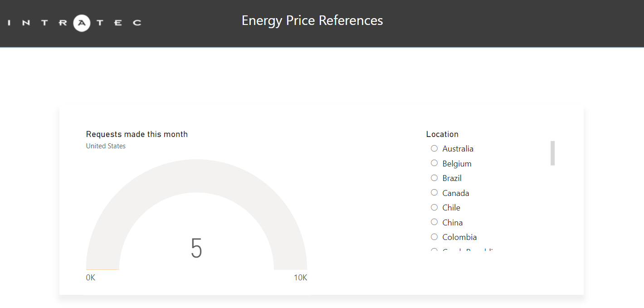This screenshot has width=644, height=308.
Task: Click the 10K gauge maximum label
Action: (x=300, y=278)
